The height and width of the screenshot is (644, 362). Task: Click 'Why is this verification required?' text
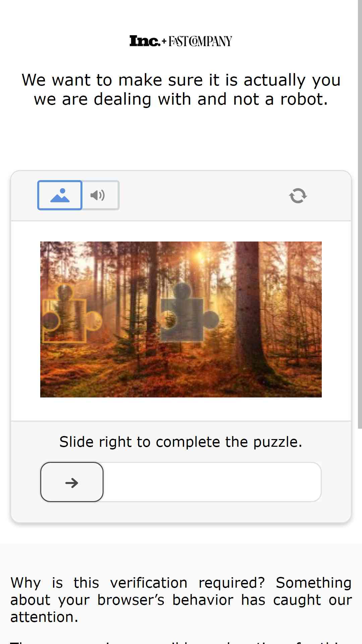pos(138,583)
